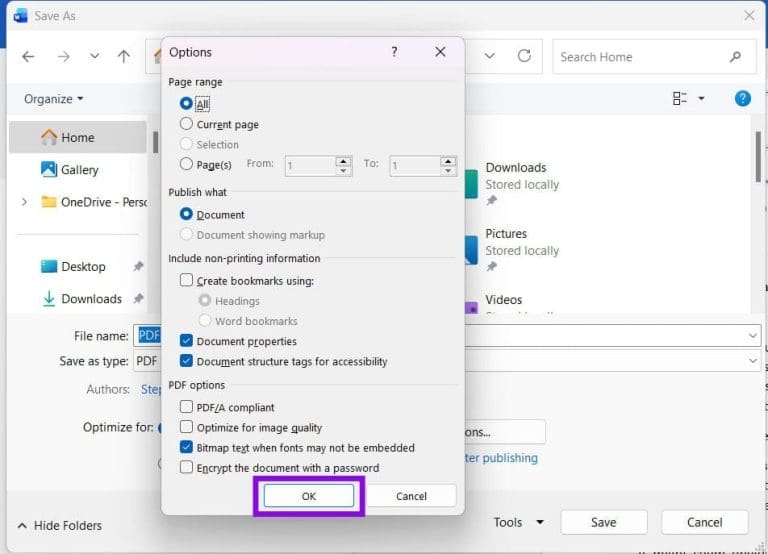Close the Options dialog
This screenshot has height=554, width=768.
(x=440, y=52)
